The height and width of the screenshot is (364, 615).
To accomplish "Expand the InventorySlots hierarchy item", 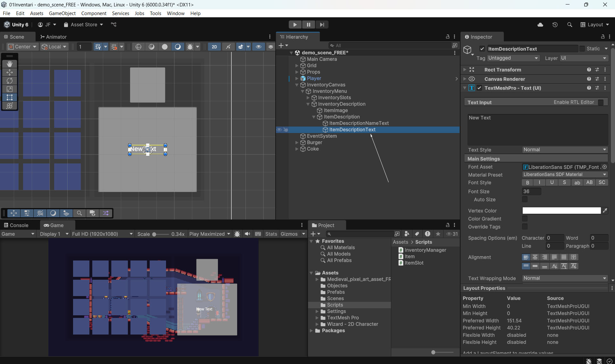I will tap(308, 98).
